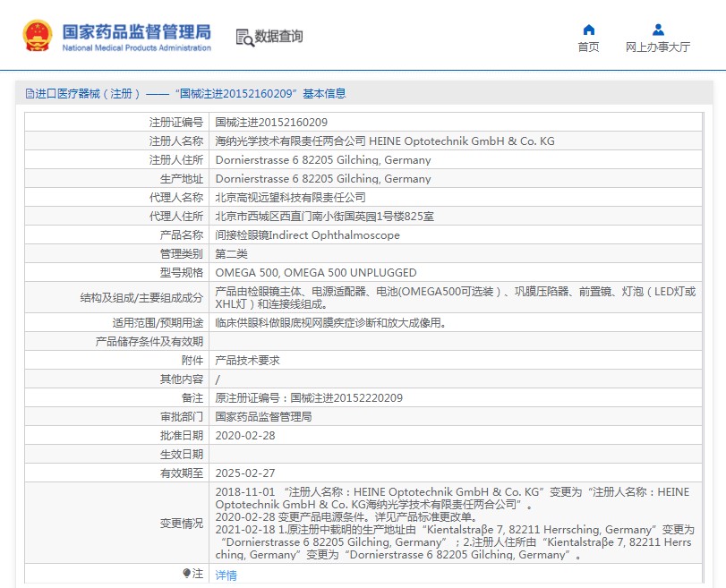Click agent address 北京市西城区西直门南小街 value
Screen dimensions: 726x588
pyautogui.click(x=325, y=217)
